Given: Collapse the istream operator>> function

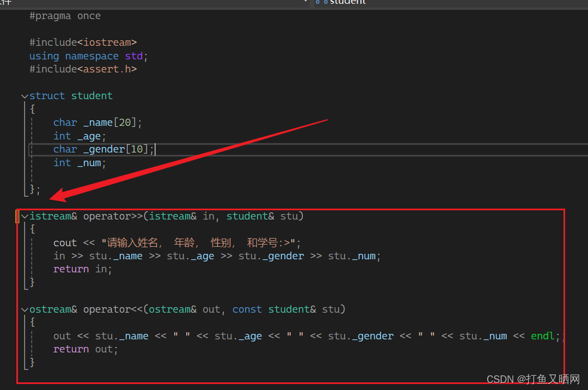Looking at the screenshot, I should [24, 216].
